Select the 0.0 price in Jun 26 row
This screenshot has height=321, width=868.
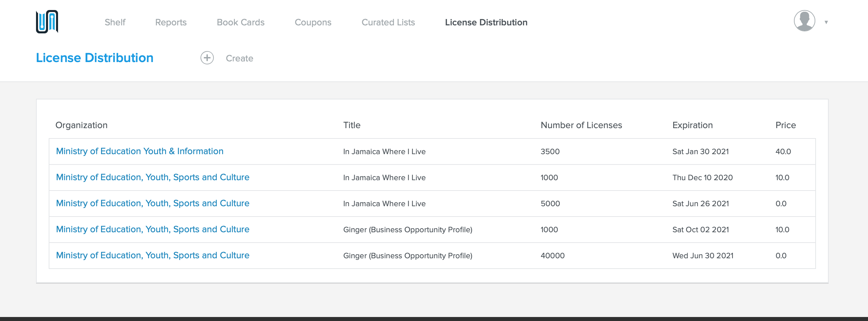click(x=781, y=203)
